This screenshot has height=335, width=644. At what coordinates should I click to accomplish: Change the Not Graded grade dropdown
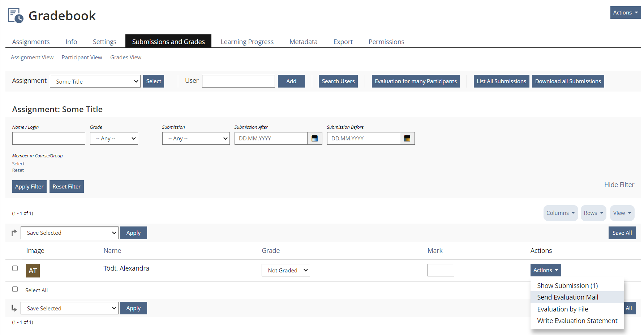coord(285,270)
